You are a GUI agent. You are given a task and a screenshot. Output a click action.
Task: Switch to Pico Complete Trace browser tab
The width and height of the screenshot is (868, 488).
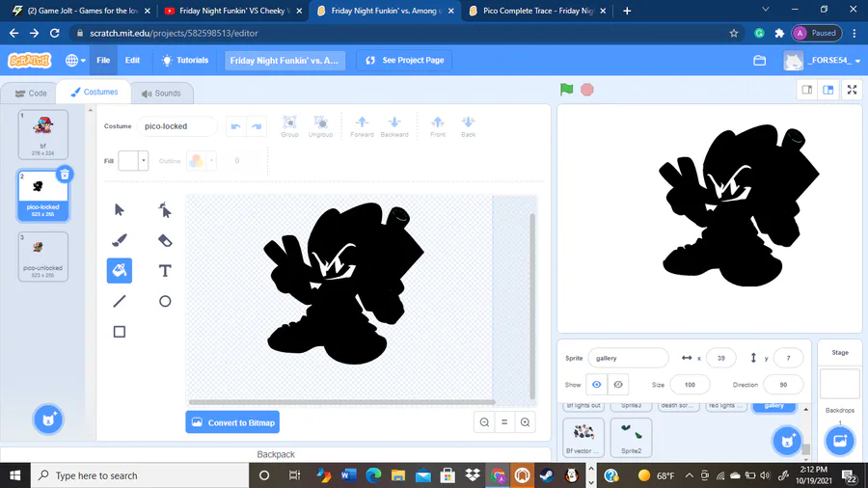tap(536, 11)
